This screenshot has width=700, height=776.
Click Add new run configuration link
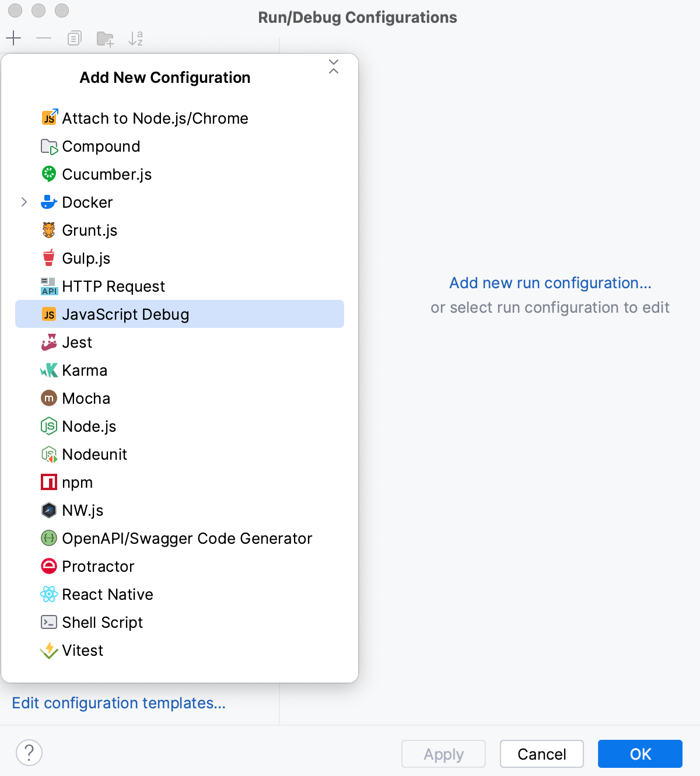[x=549, y=282]
